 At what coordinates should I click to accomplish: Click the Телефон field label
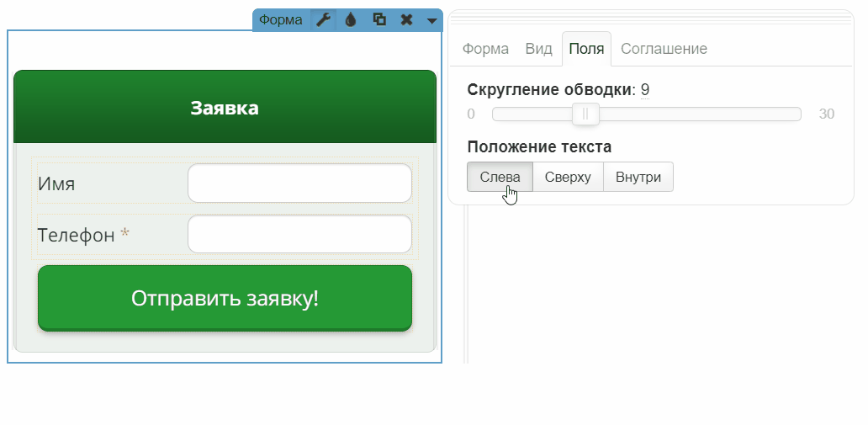click(76, 236)
